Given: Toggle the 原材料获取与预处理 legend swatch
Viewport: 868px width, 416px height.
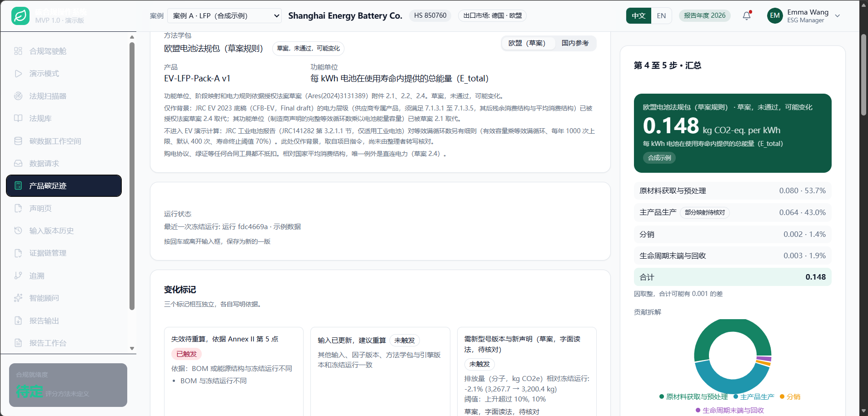Looking at the screenshot, I should (662, 397).
